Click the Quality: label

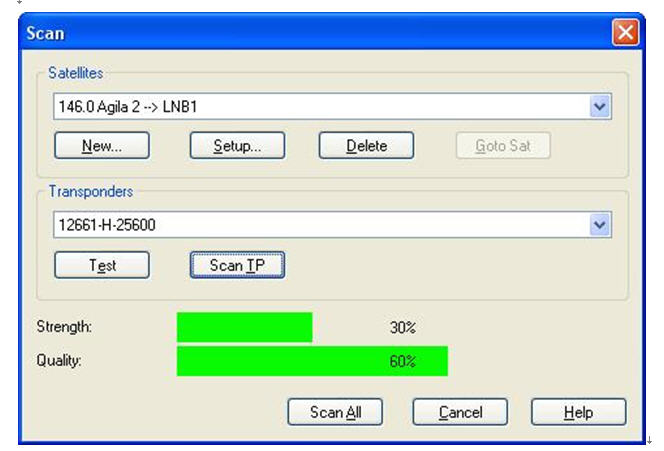[59, 360]
